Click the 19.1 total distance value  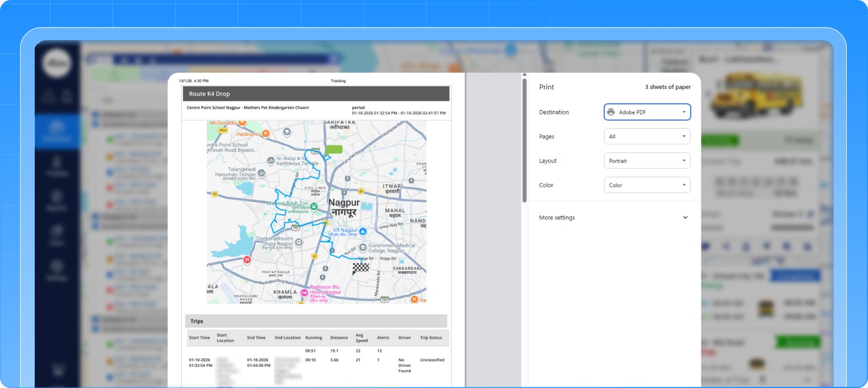point(334,351)
